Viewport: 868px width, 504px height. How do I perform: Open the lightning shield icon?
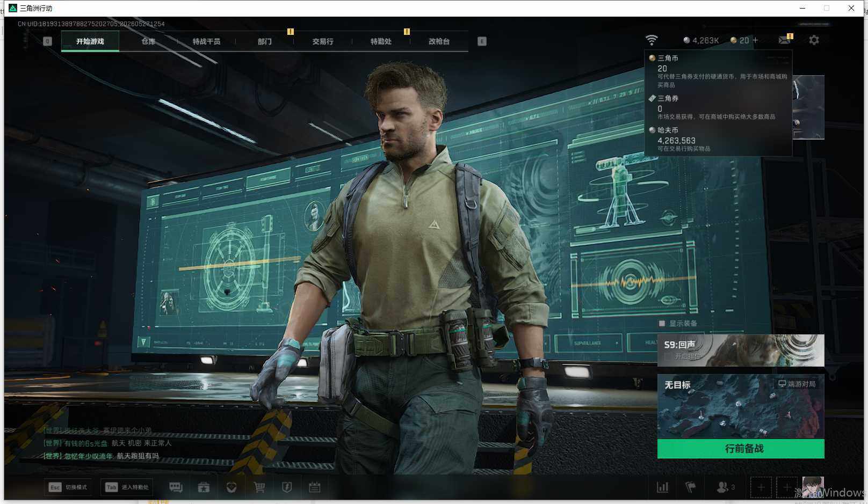[x=287, y=487]
